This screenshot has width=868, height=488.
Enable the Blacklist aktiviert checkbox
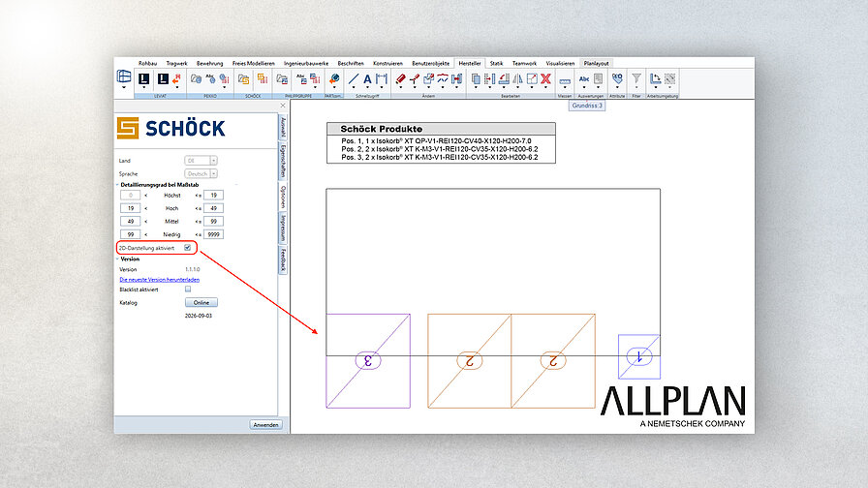pyautogui.click(x=188, y=290)
